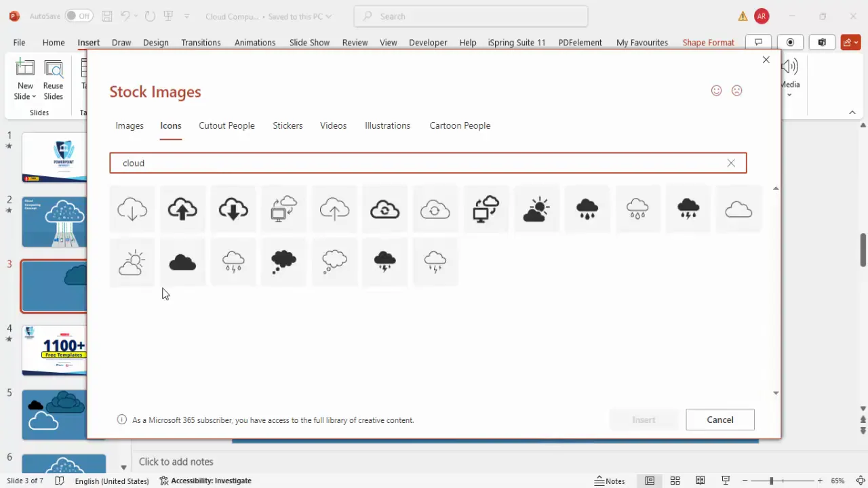868x488 pixels.
Task: Select the solid sun behind cloud icon
Action: (536, 209)
